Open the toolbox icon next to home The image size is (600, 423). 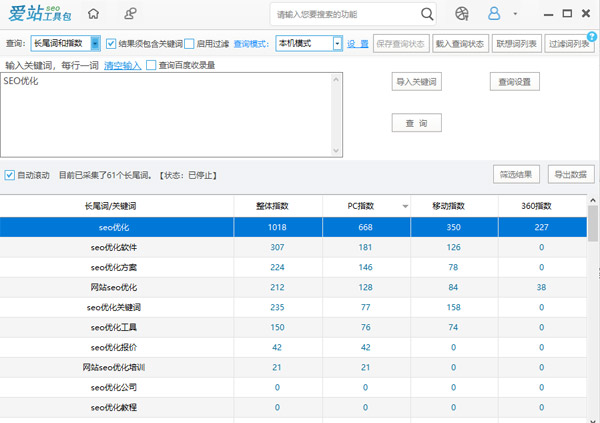[x=130, y=14]
